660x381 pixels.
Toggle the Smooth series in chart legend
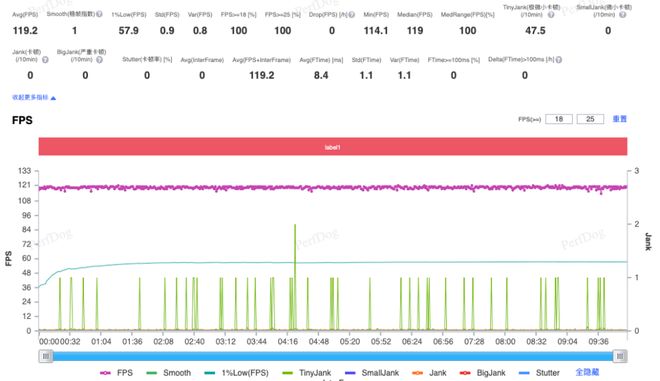click(x=168, y=373)
